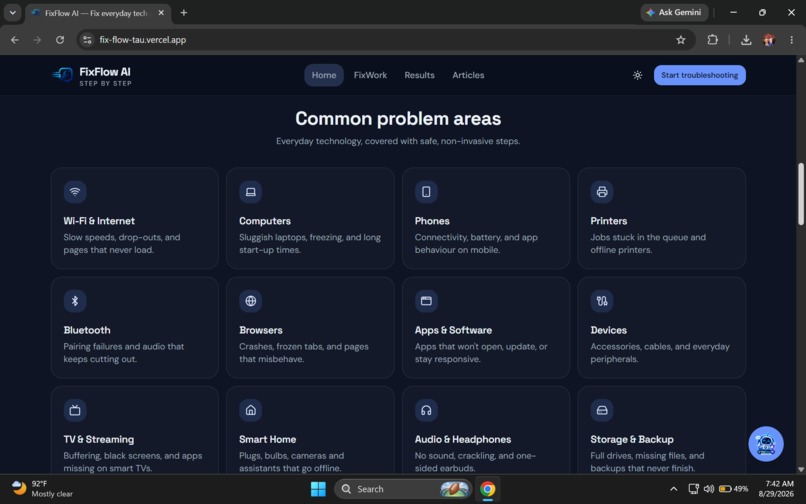Image resolution: width=806 pixels, height=504 pixels.
Task: Click the Audio & Headphones icon
Action: [x=426, y=410]
